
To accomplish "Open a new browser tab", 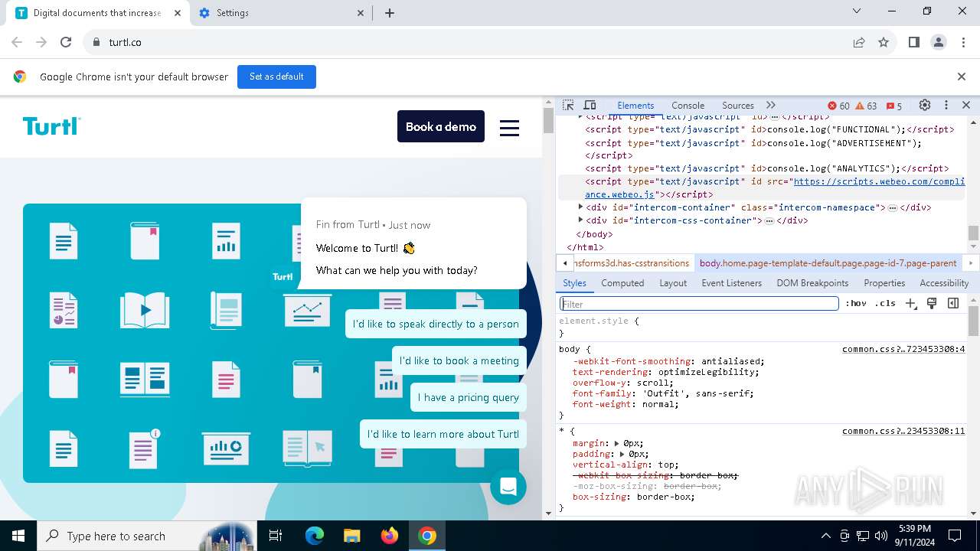I will [x=390, y=13].
